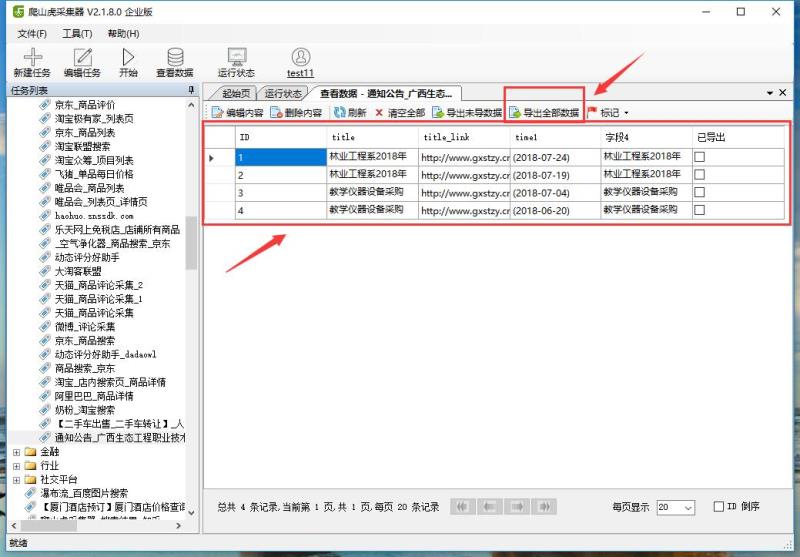Click the task list scroll-right arrow

coord(178,525)
